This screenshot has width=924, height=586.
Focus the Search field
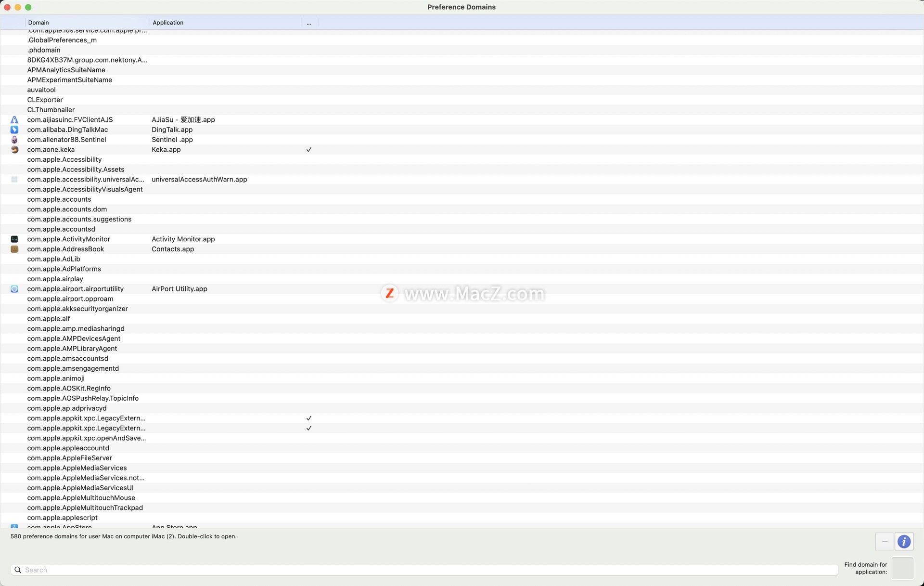point(424,570)
